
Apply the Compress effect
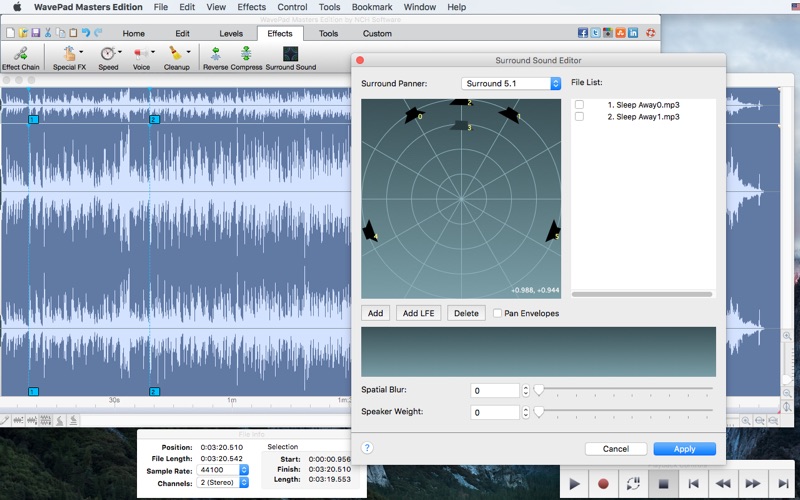(x=246, y=56)
